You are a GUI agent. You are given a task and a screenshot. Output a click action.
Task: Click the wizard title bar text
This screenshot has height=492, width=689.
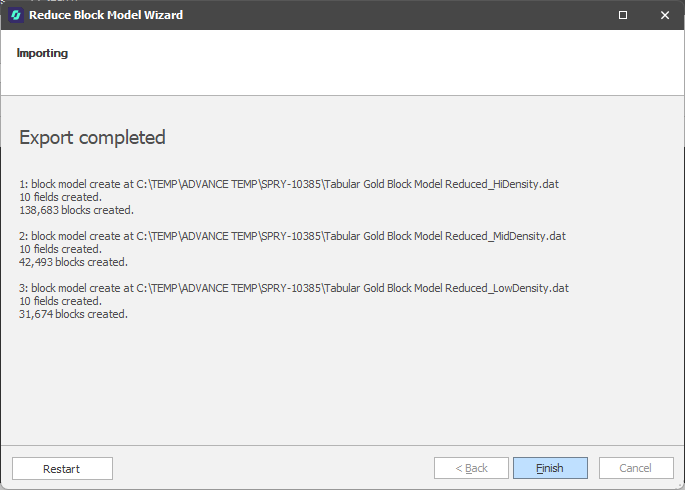106,15
